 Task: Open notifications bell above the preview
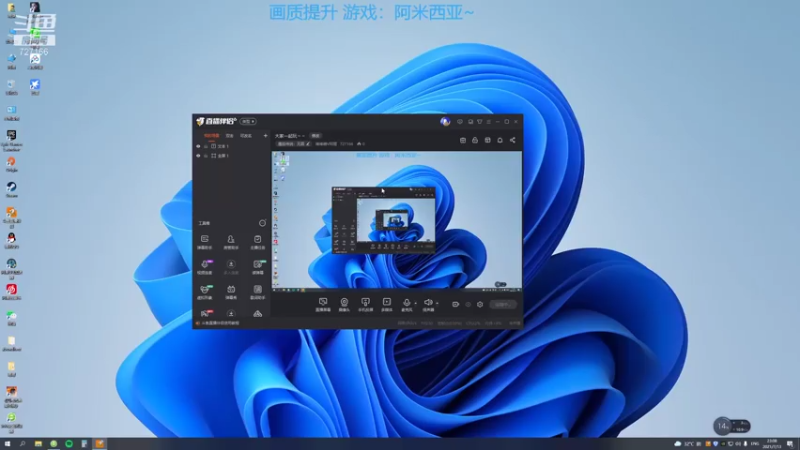tap(500, 140)
